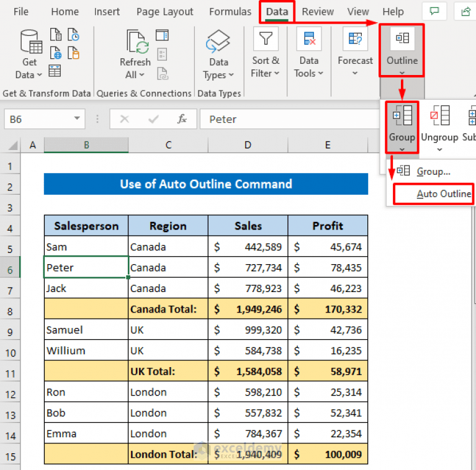Switch to the Formulas tab
476x470 pixels.
click(230, 12)
